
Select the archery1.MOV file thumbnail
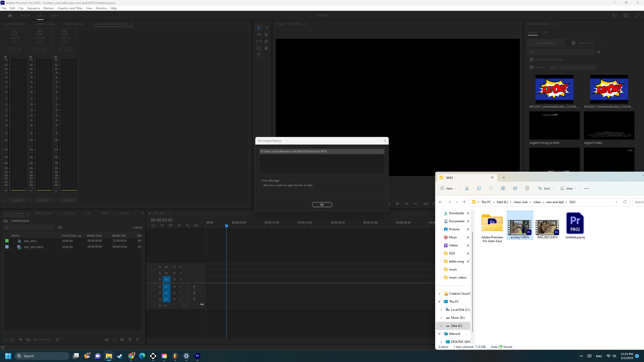(519, 227)
